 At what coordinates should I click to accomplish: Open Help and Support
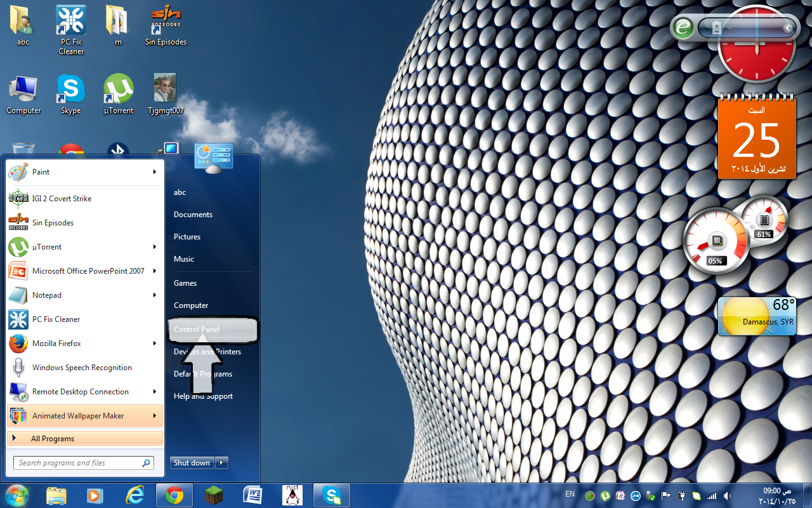pos(203,396)
